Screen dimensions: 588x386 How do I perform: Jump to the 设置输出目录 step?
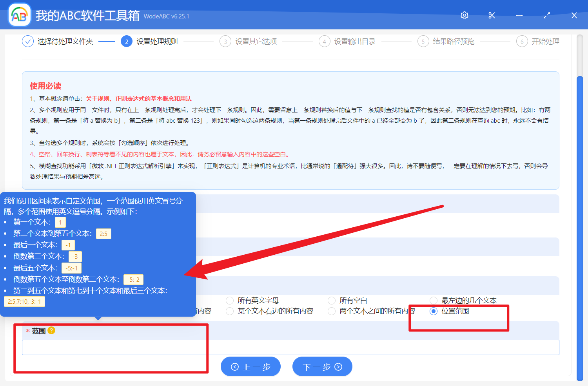pos(354,41)
